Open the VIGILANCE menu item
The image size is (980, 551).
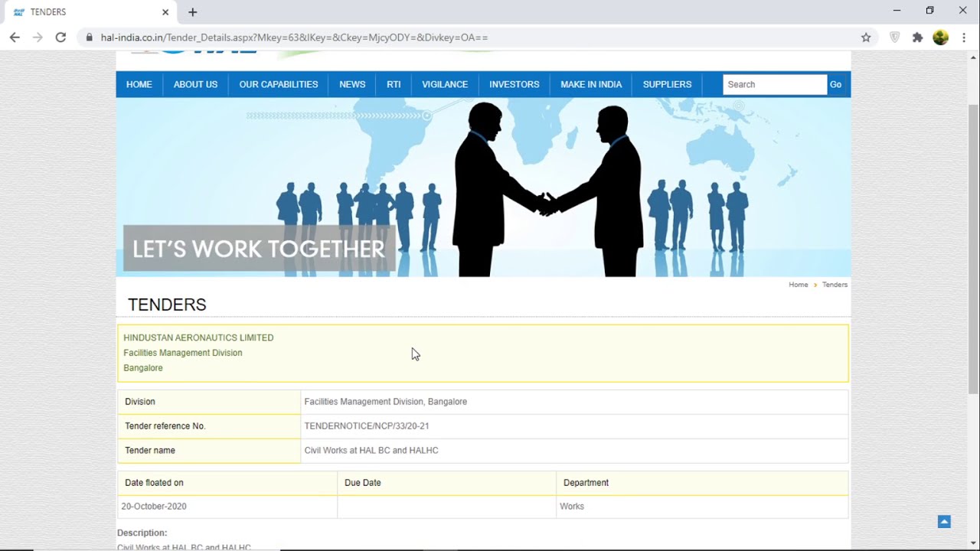pos(445,84)
